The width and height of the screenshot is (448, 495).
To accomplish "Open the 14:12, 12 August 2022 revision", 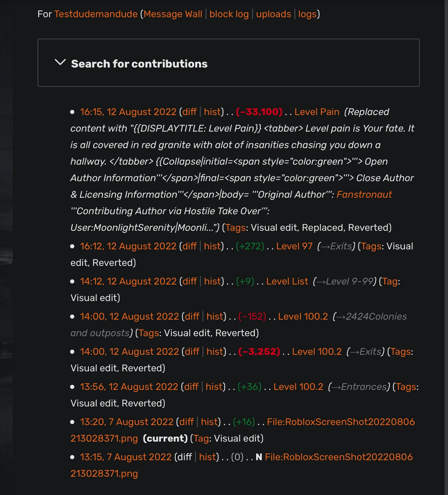I will point(128,281).
